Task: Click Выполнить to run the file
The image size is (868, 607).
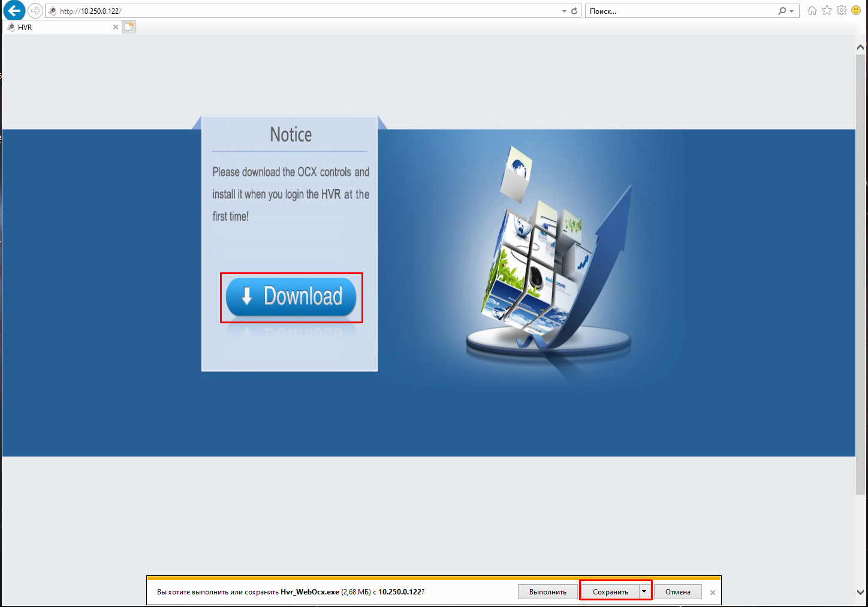Action: (x=548, y=591)
